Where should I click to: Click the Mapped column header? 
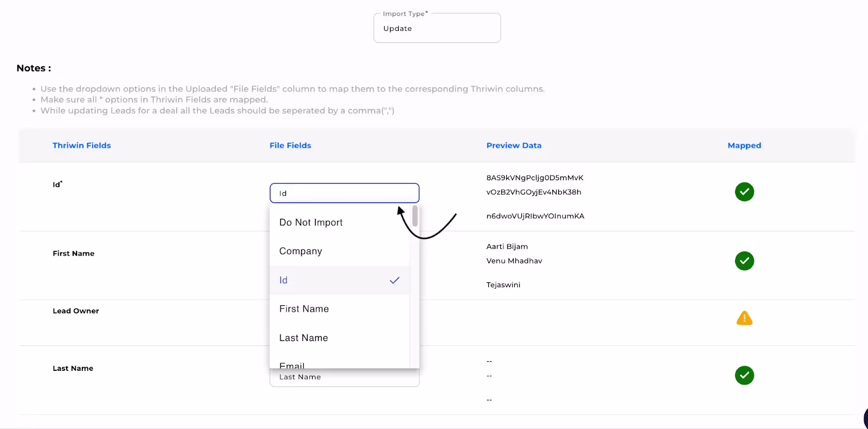click(x=744, y=146)
